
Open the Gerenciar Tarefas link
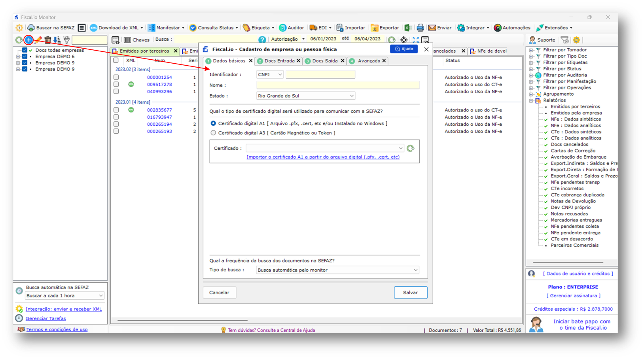click(46, 319)
